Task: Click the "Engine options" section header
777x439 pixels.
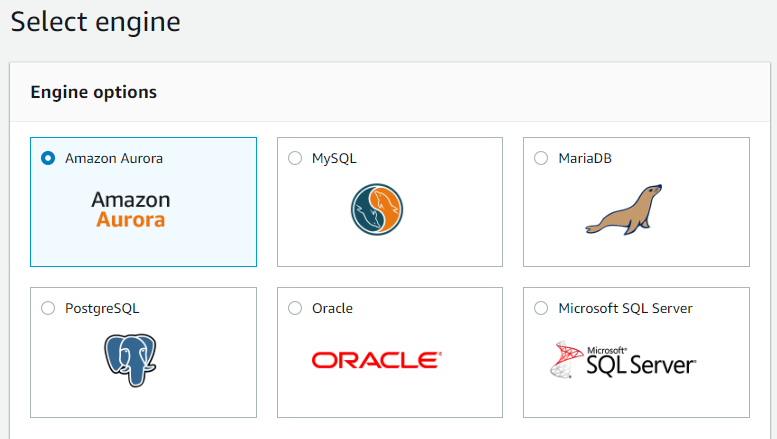Action: 94,92
